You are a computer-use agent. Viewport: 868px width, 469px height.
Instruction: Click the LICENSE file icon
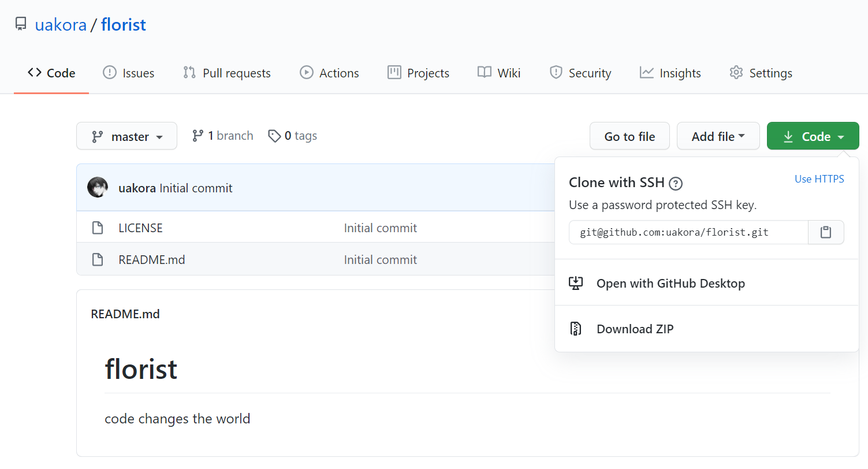[98, 228]
